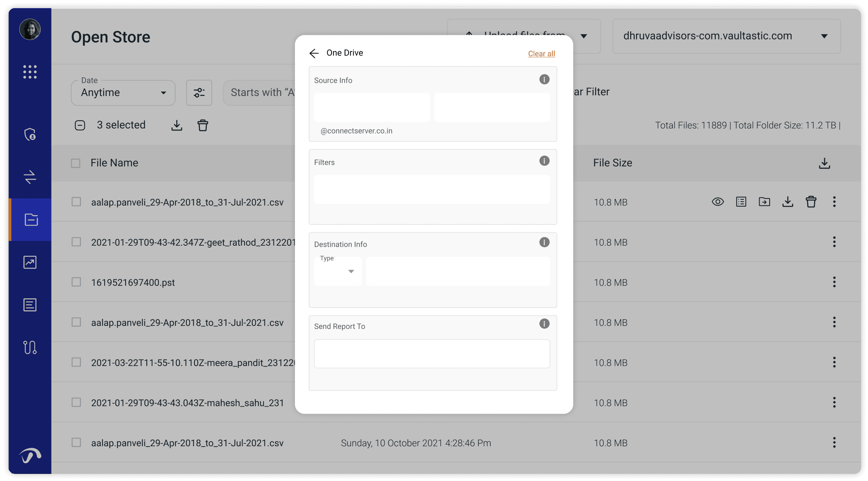Deselect all via 3 selected checkbox

(80, 125)
